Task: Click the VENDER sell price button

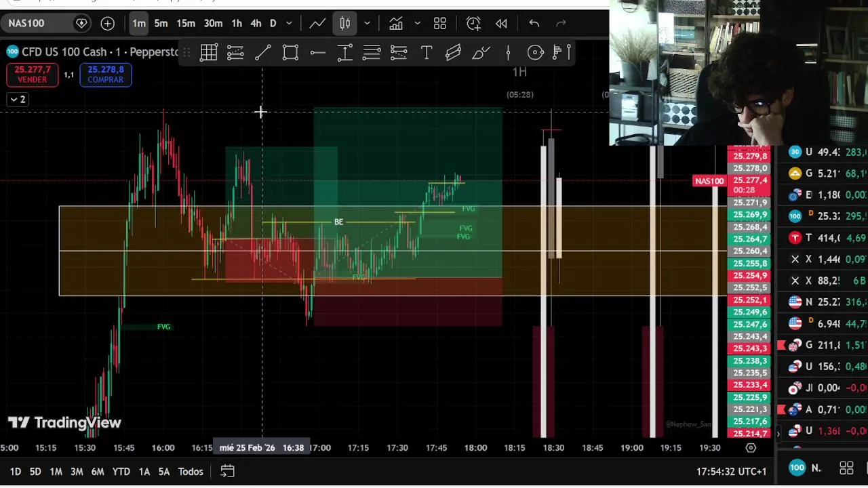Action: tap(33, 75)
